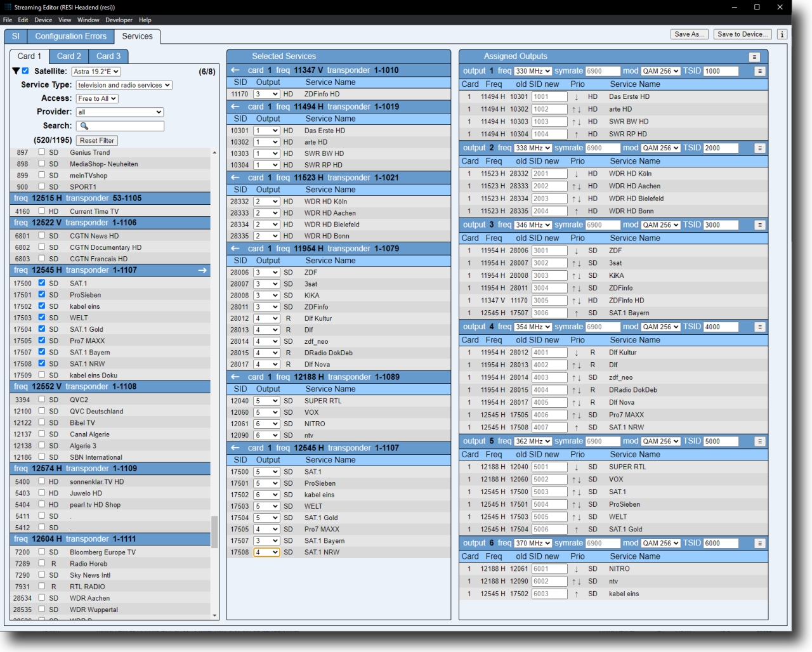The image size is (812, 652).
Task: Open the Satellite Astra 19.2°E dropdown
Action: (96, 72)
